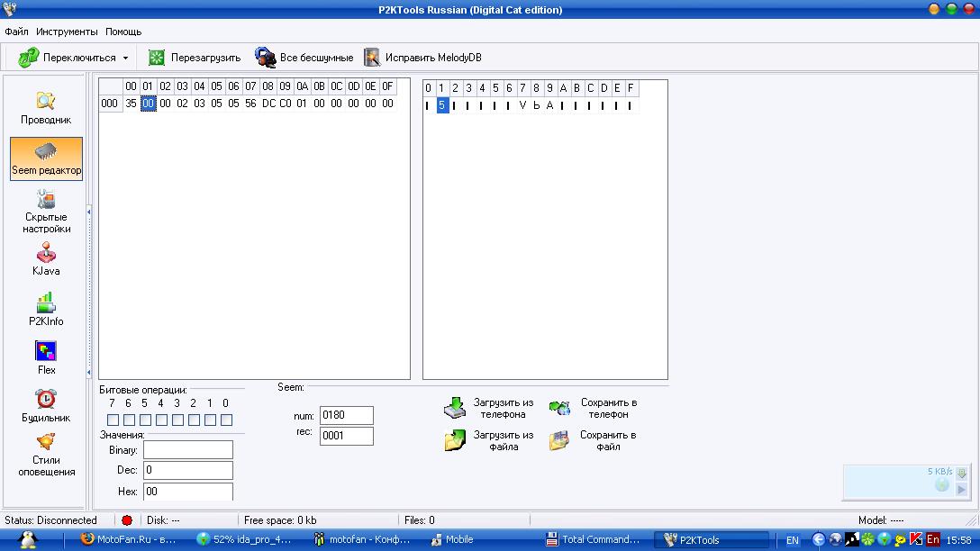Select Seem редактор in the sidebar
Viewport: 980px width, 551px height.
[46, 158]
